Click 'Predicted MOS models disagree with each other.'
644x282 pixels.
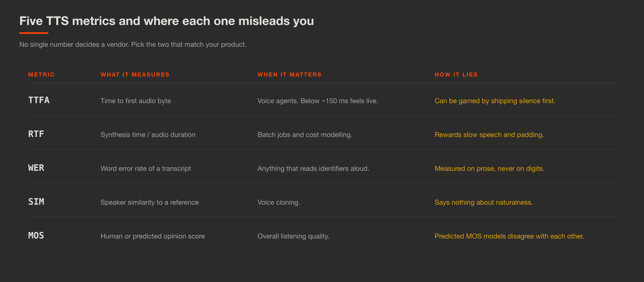pos(509,236)
